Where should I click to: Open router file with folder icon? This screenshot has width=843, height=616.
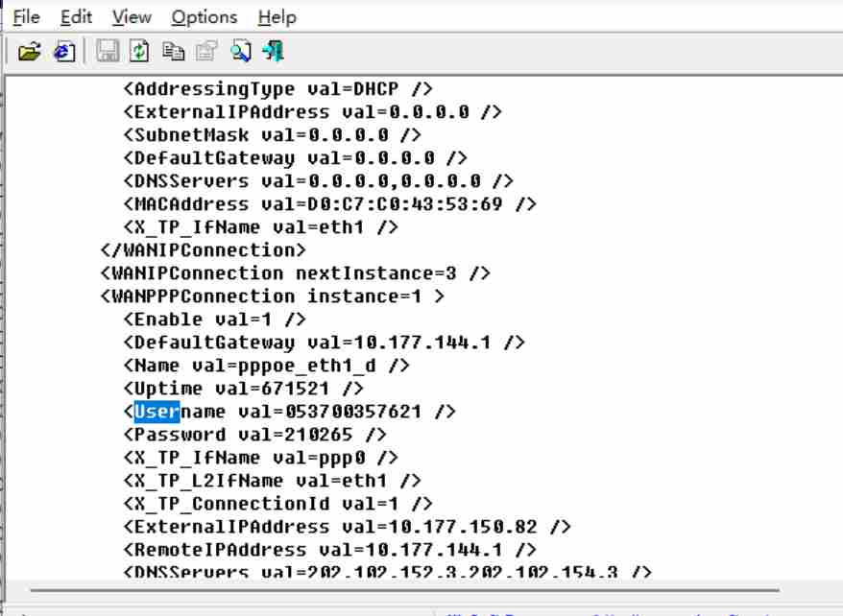[x=29, y=52]
